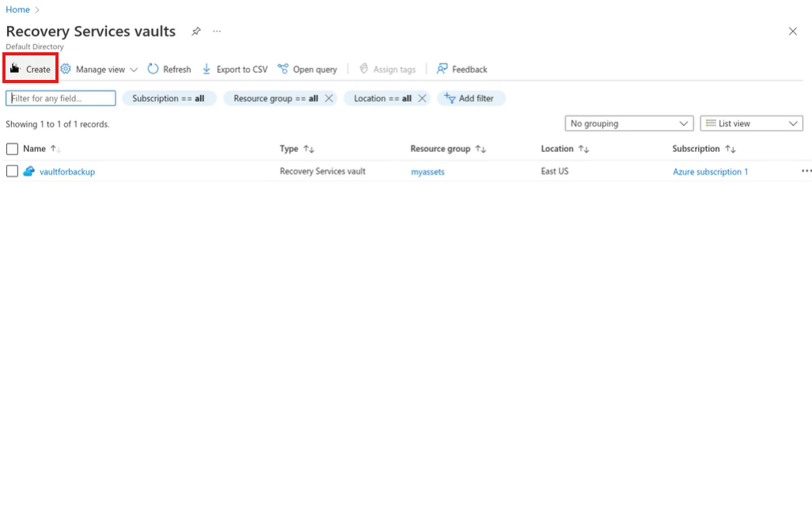This screenshot has width=812, height=509.
Task: Go to the Home breadcrumb link
Action: [x=17, y=9]
